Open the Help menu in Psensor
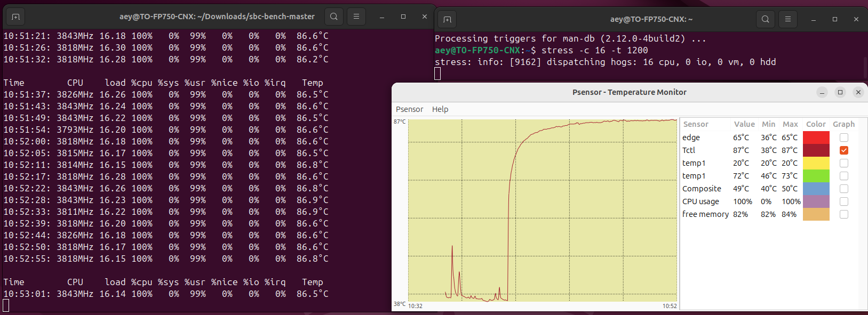The image size is (868, 315). [x=440, y=109]
